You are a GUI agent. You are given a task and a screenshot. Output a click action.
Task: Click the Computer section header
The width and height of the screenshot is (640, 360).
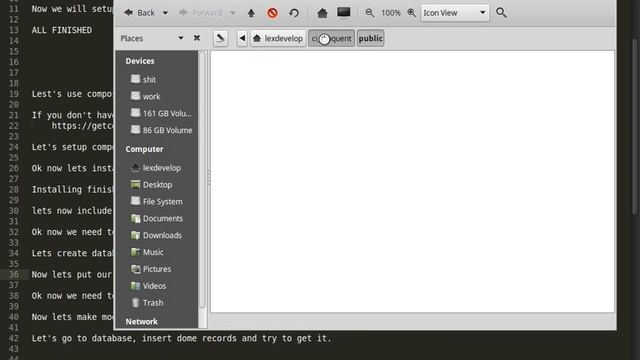tap(144, 149)
